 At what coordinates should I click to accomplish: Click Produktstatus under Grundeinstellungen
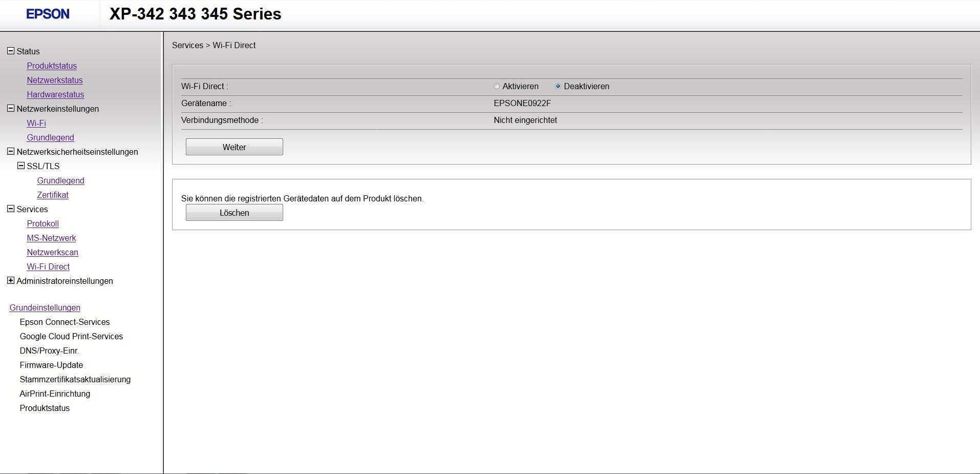[45, 408]
